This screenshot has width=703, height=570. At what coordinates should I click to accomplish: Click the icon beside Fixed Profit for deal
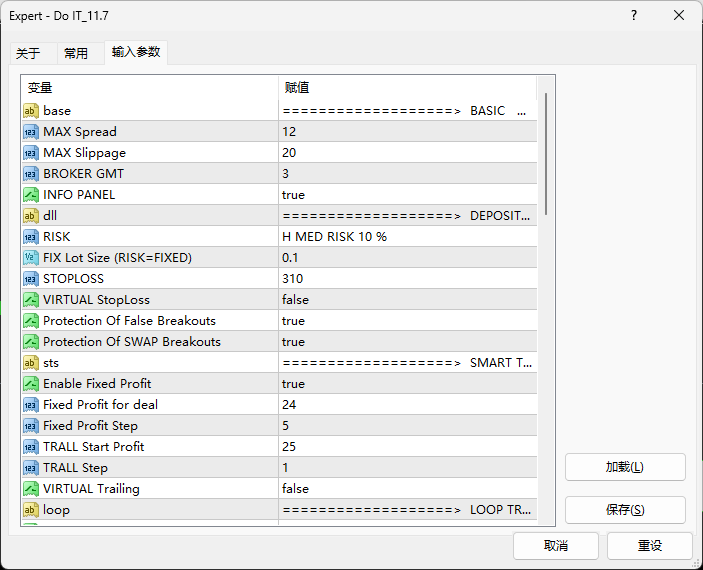(x=30, y=405)
